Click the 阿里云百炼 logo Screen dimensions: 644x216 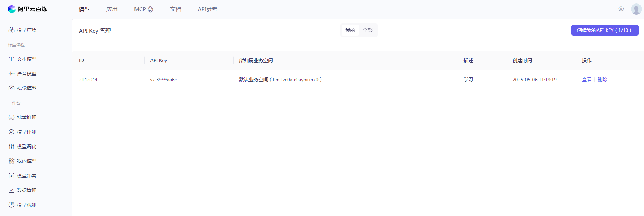click(28, 9)
